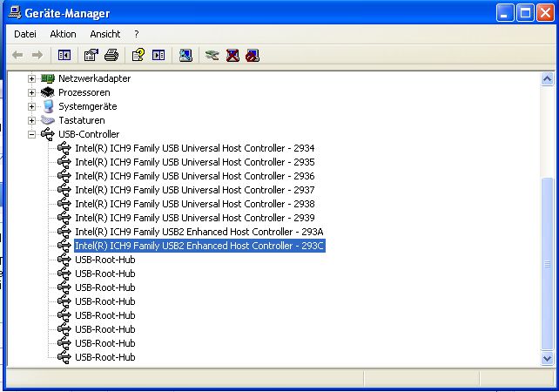Image resolution: width=559 pixels, height=392 pixels.
Task: Select highlighted USB2 Enhanced Host Controller - 293C
Action: tap(199, 246)
